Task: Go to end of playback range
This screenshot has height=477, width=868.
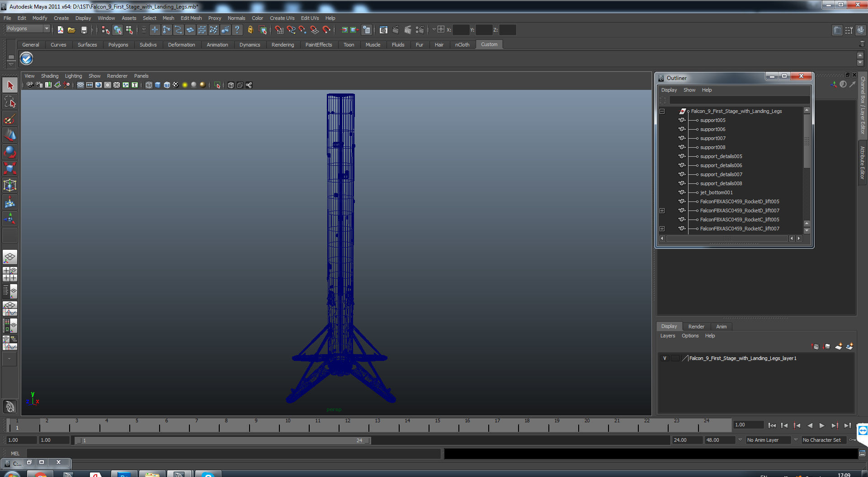Action: [848, 426]
